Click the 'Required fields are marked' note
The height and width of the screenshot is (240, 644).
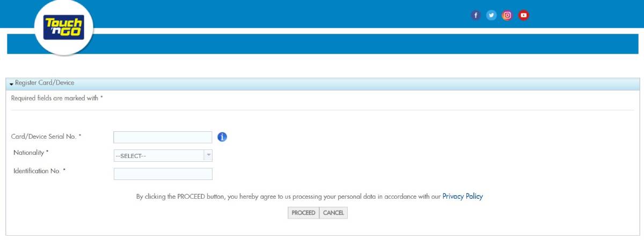pos(57,99)
